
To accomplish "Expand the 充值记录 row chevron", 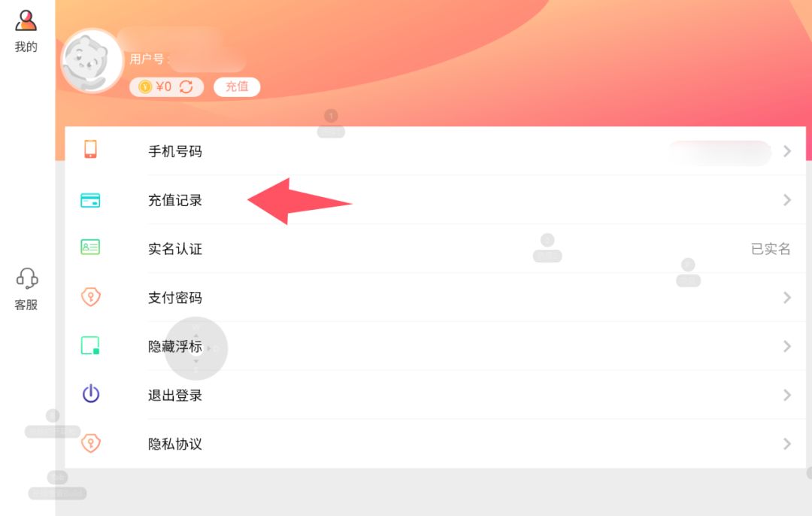I will 787,200.
